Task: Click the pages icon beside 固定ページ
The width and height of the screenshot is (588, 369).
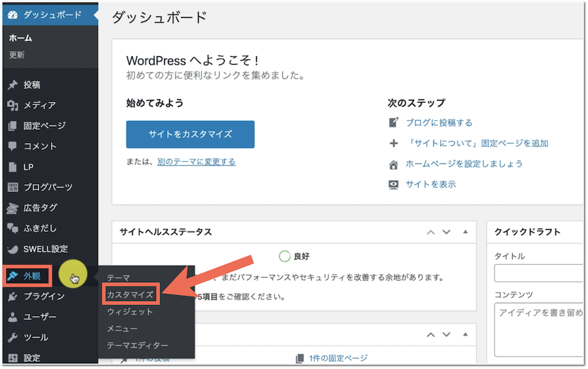Action: (12, 126)
